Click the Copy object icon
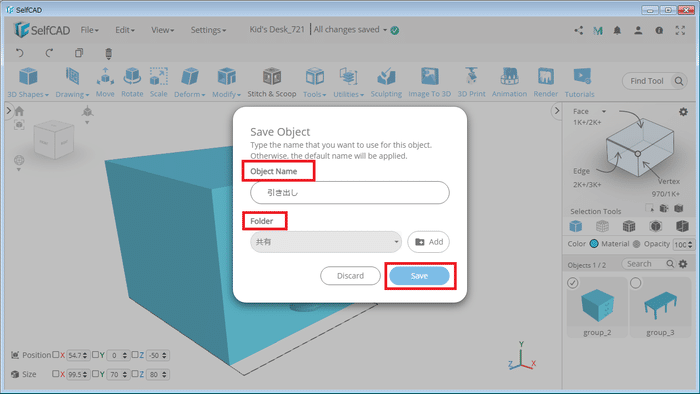The height and width of the screenshot is (394, 700). tap(79, 53)
